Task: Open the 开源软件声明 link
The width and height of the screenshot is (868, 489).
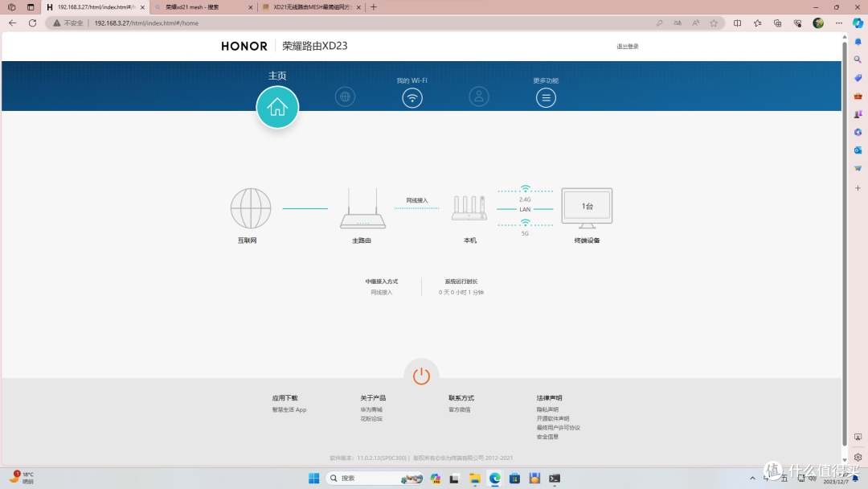Action: click(x=552, y=419)
